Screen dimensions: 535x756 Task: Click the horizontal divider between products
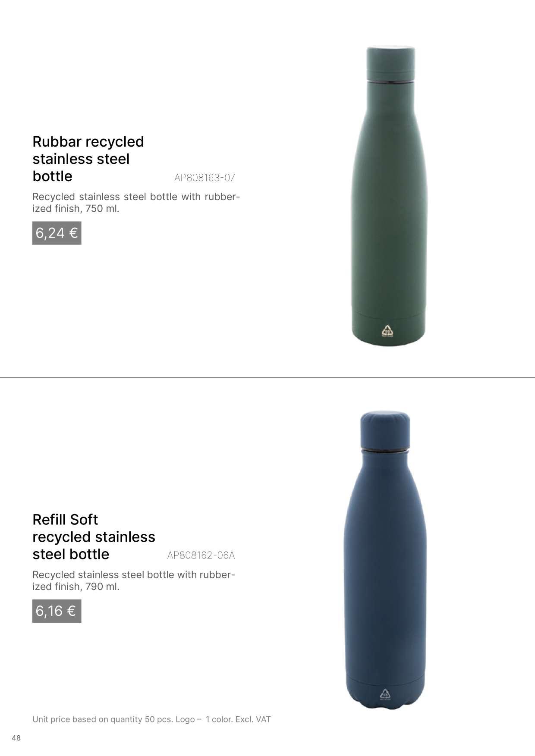coord(267,378)
